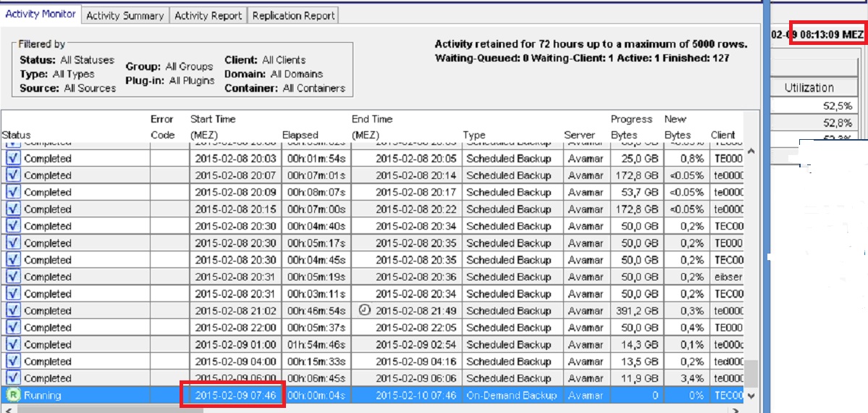Click the Running status text
This screenshot has width=868, height=413.
coord(43,396)
